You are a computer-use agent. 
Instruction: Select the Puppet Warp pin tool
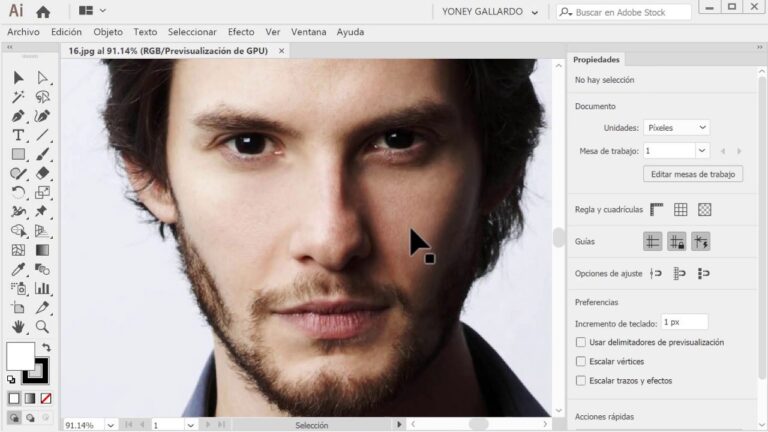(42, 212)
